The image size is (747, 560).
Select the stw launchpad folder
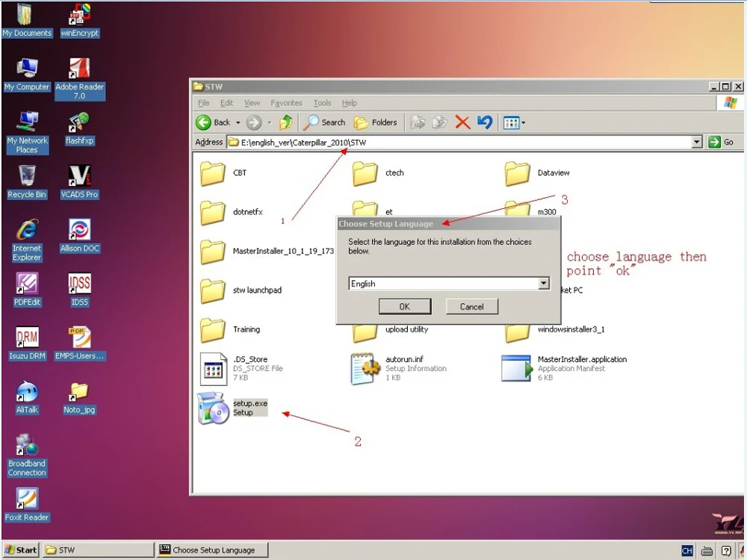point(241,290)
